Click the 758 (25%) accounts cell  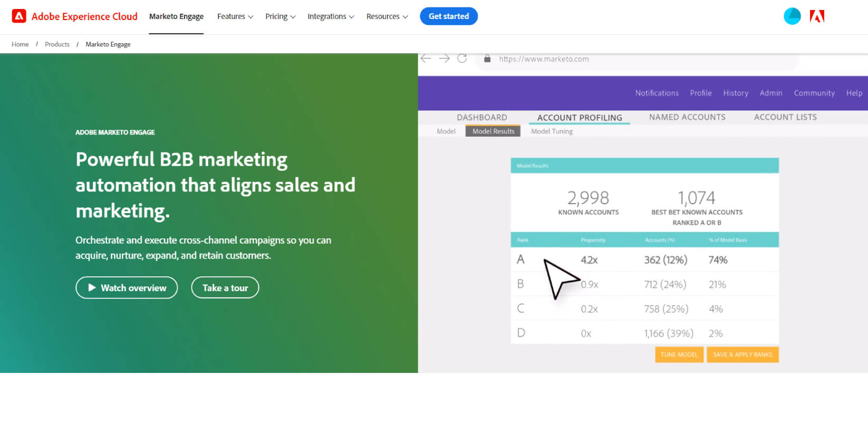tap(666, 309)
